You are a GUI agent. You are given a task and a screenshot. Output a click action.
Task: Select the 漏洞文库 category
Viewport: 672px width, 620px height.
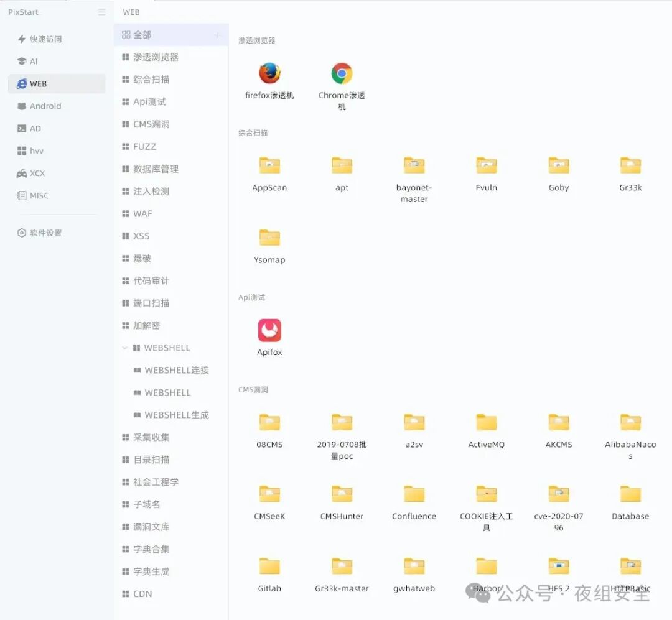[x=172, y=527]
